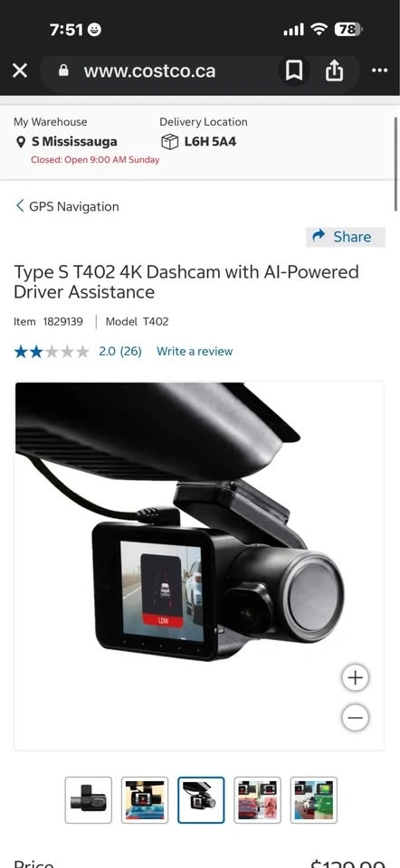400x868 pixels.
Task: Select the second thumbnail with windshield view
Action: pyautogui.click(x=145, y=800)
